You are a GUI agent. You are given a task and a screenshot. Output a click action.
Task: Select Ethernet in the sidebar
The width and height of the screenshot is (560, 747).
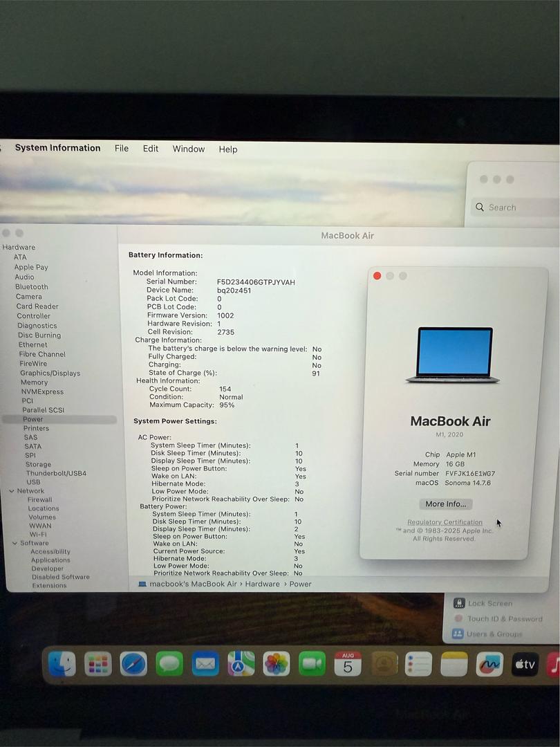point(33,345)
